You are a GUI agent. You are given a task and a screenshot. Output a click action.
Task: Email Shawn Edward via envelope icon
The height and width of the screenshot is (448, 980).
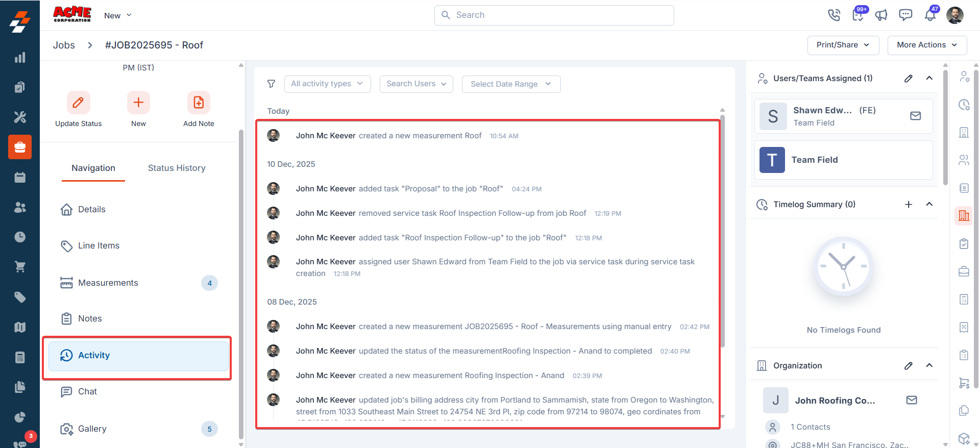click(x=916, y=116)
